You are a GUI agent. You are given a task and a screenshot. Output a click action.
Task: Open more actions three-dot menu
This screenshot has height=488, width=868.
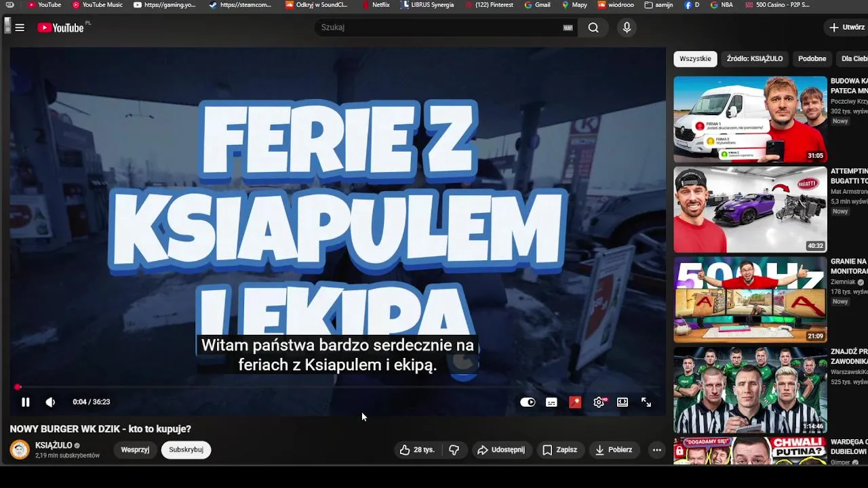click(656, 449)
